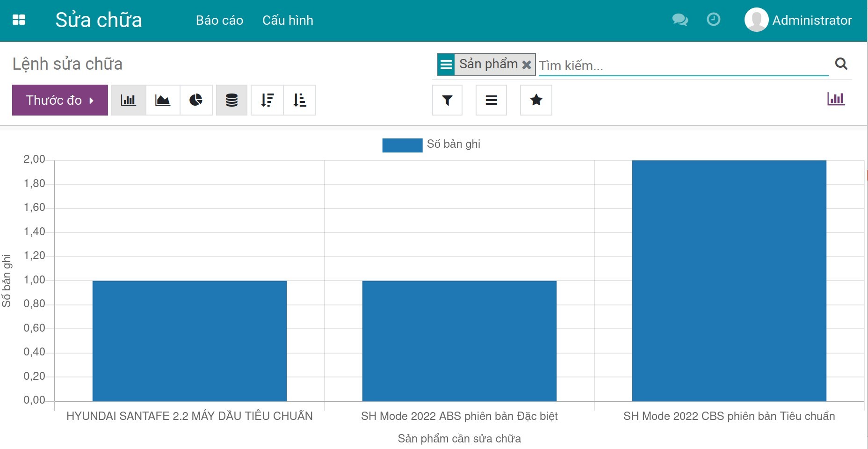868x449 pixels.
Task: Click the Lệnh sửa chữa breadcrumb title
Action: 67,64
